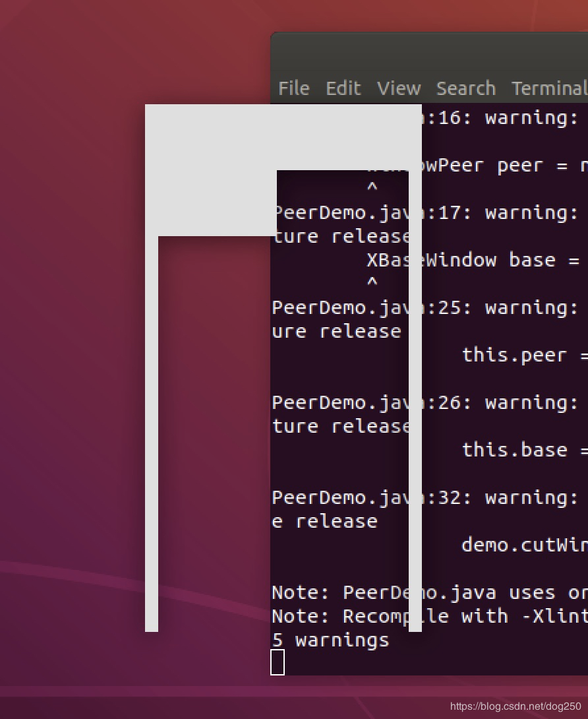
Task: Click the 'PeerDemo.java:17: warning' line
Action: point(427,213)
